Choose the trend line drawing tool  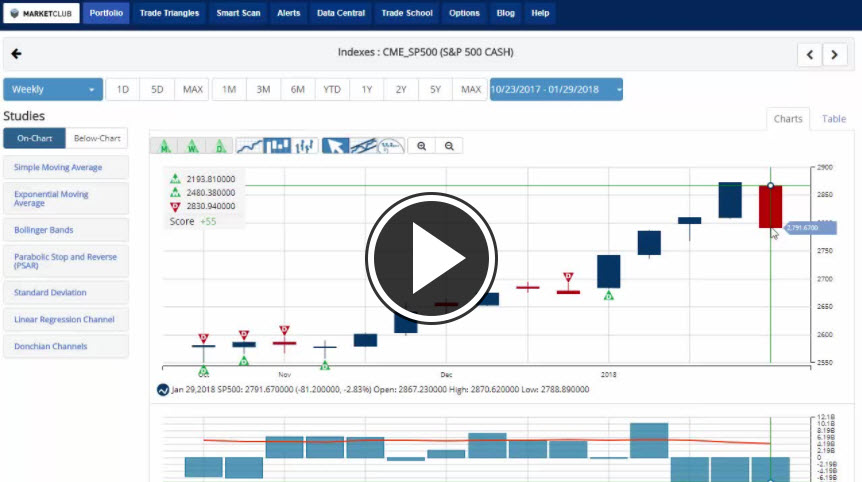(x=363, y=146)
